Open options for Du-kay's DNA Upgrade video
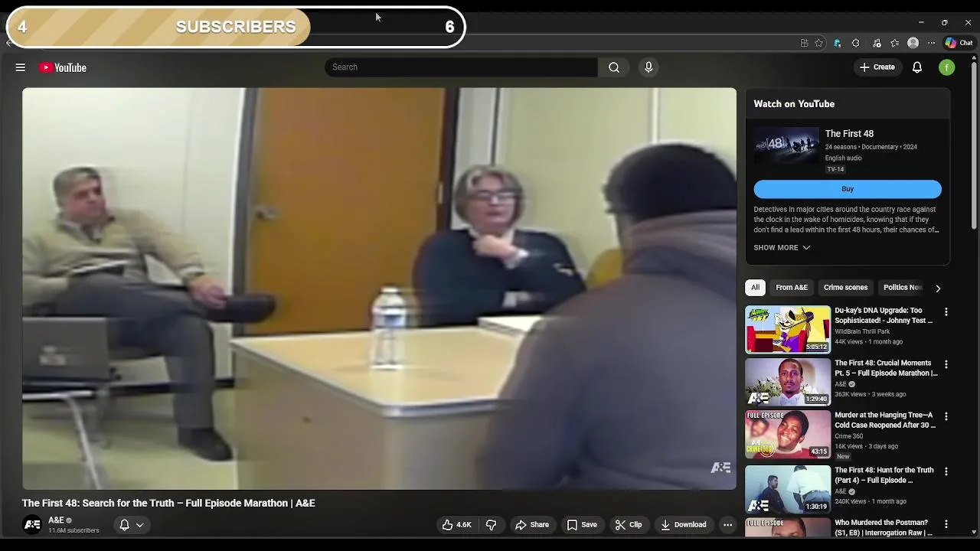 (946, 312)
